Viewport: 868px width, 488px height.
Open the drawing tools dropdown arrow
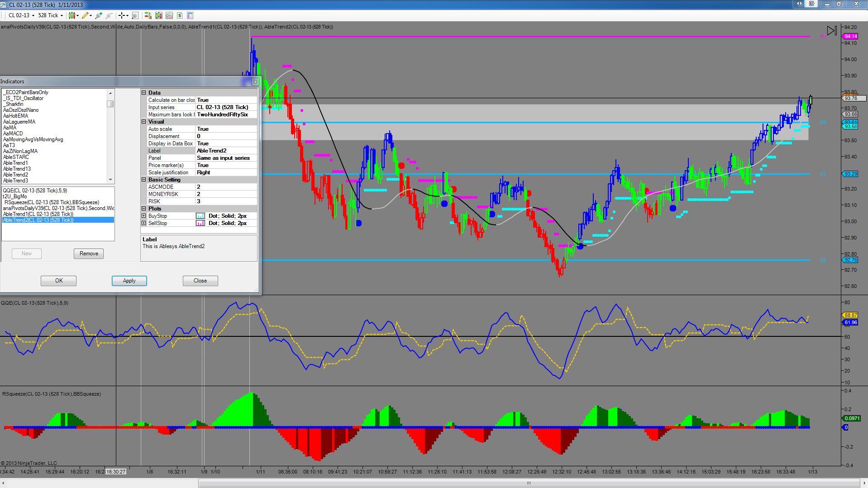point(91,15)
